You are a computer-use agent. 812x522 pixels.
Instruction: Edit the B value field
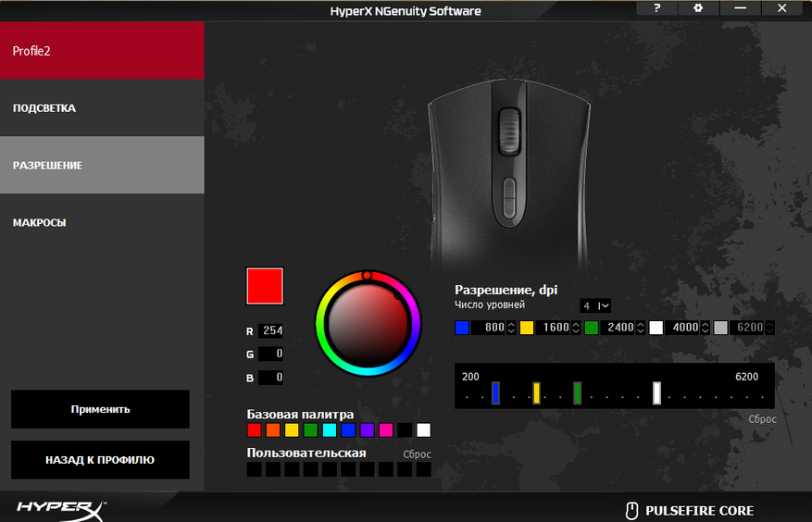[270, 377]
